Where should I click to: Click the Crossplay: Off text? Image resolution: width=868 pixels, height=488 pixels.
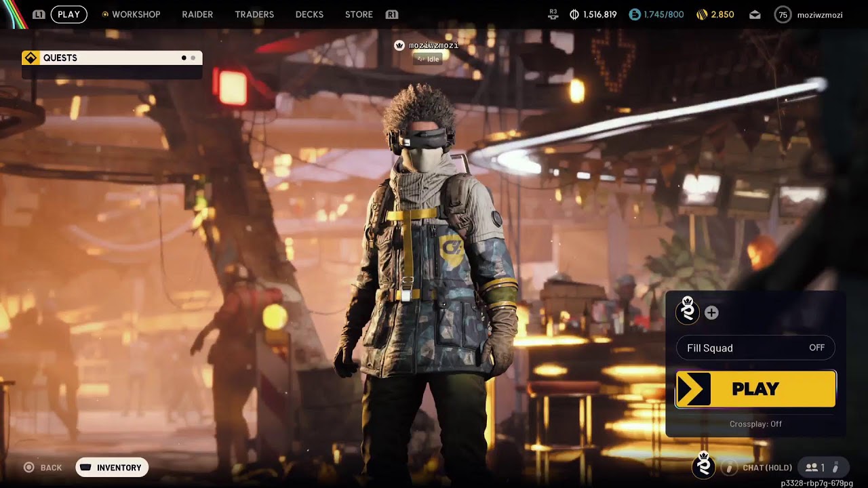(x=755, y=424)
